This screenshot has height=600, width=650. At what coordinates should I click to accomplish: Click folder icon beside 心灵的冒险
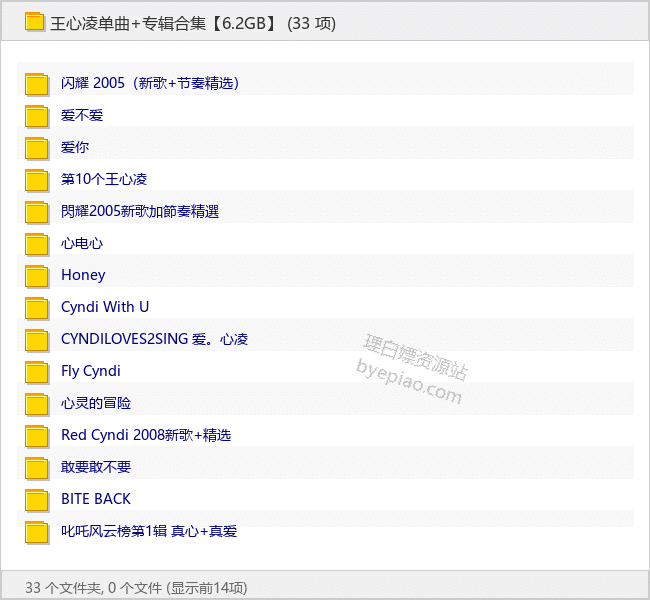(x=36, y=403)
